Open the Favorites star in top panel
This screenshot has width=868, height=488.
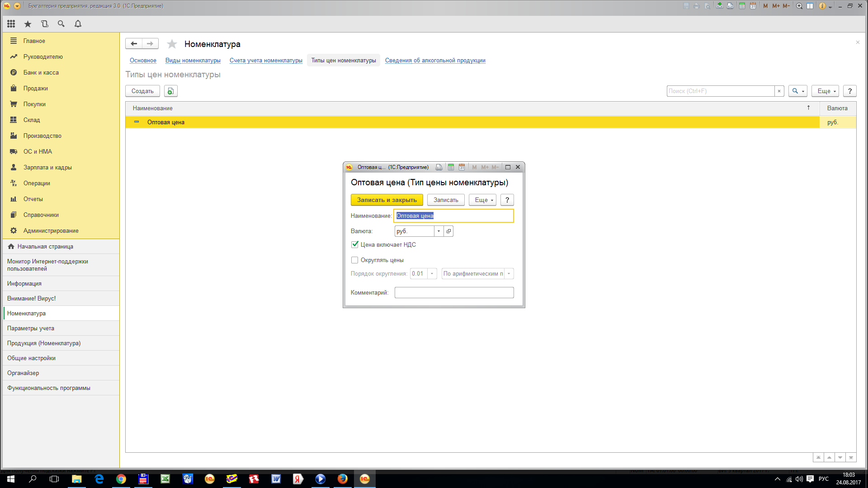click(x=28, y=24)
